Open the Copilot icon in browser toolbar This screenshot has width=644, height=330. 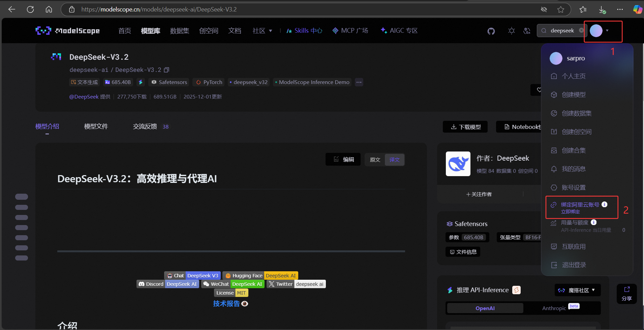(637, 9)
